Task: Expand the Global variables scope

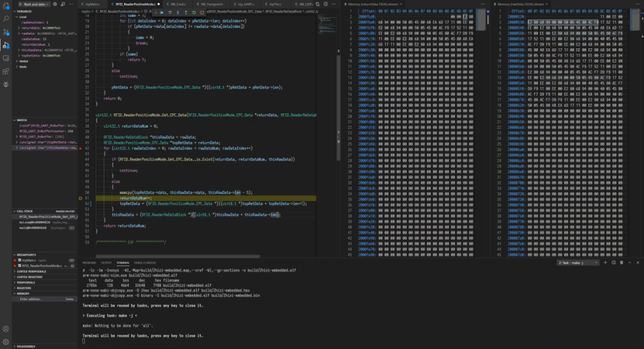Action: click(x=24, y=61)
